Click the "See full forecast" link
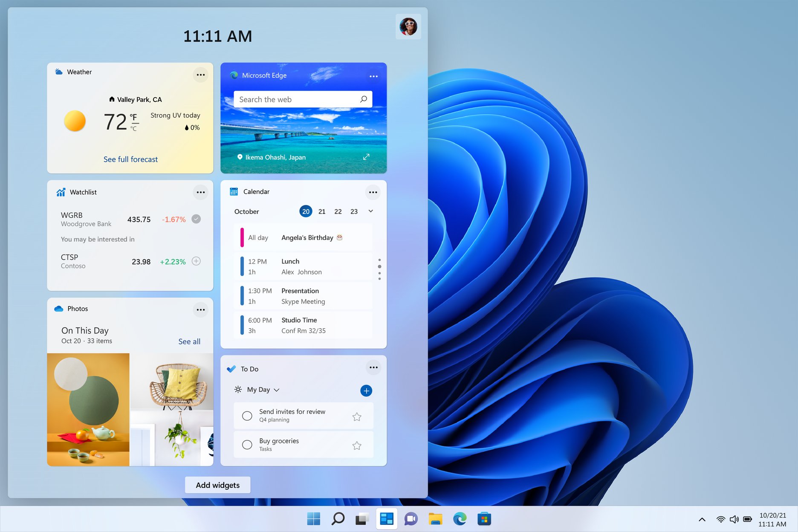Viewport: 798px width, 532px height. (x=130, y=159)
